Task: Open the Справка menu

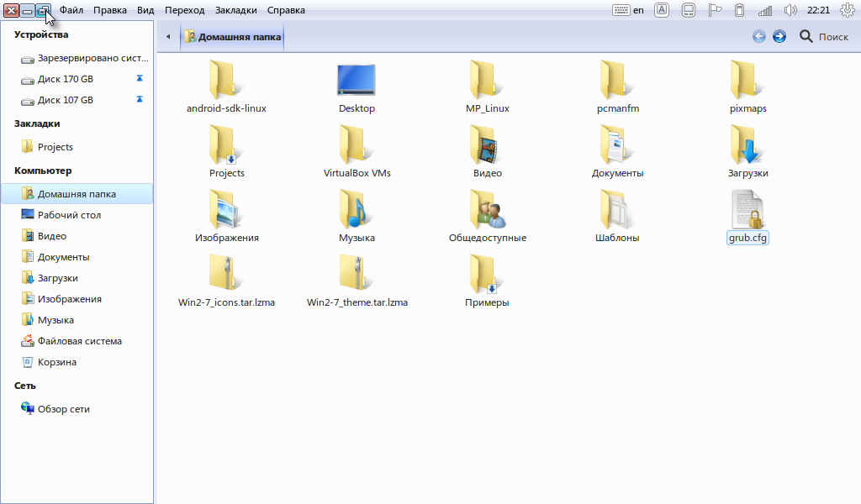Action: pyautogui.click(x=286, y=10)
